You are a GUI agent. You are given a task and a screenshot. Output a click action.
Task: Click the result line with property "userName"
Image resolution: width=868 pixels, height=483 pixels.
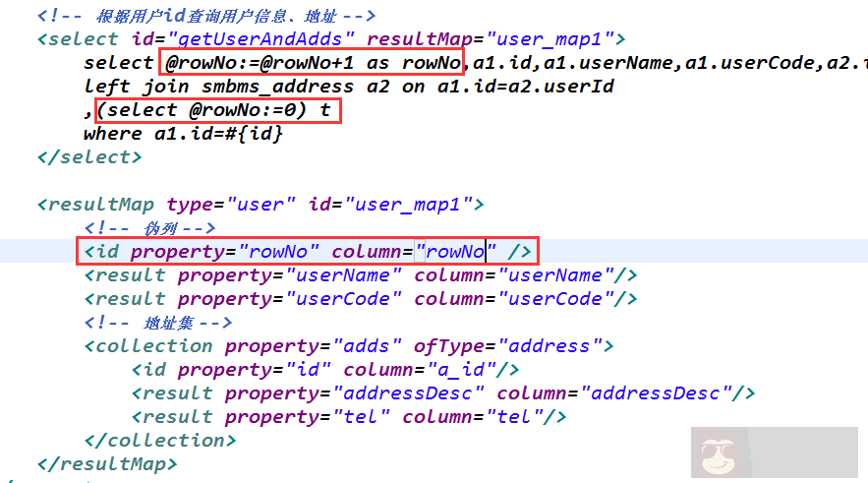360,275
